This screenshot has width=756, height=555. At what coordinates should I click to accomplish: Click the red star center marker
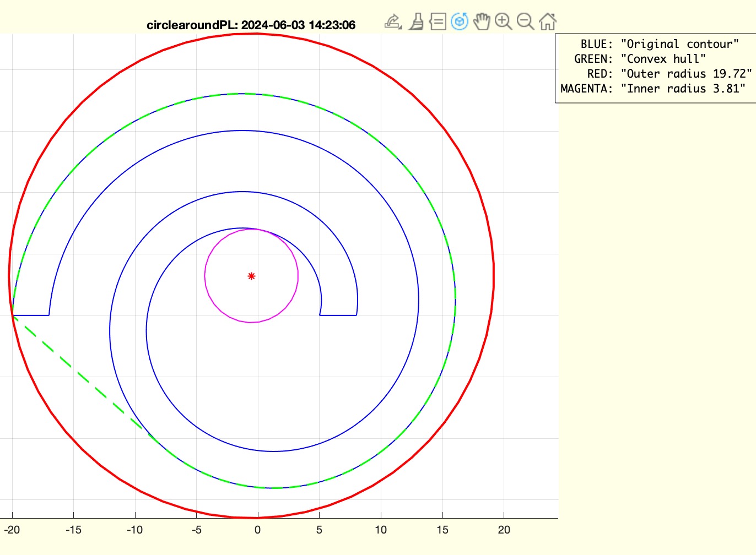pyautogui.click(x=251, y=276)
